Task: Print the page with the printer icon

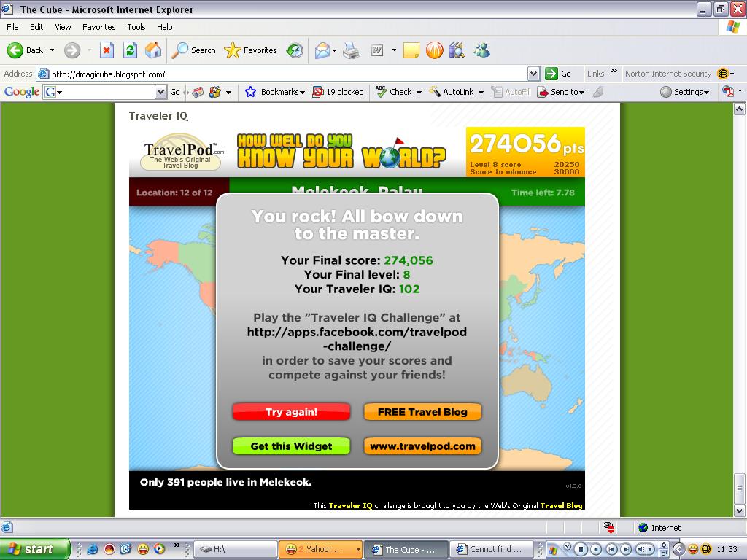Action: click(351, 50)
